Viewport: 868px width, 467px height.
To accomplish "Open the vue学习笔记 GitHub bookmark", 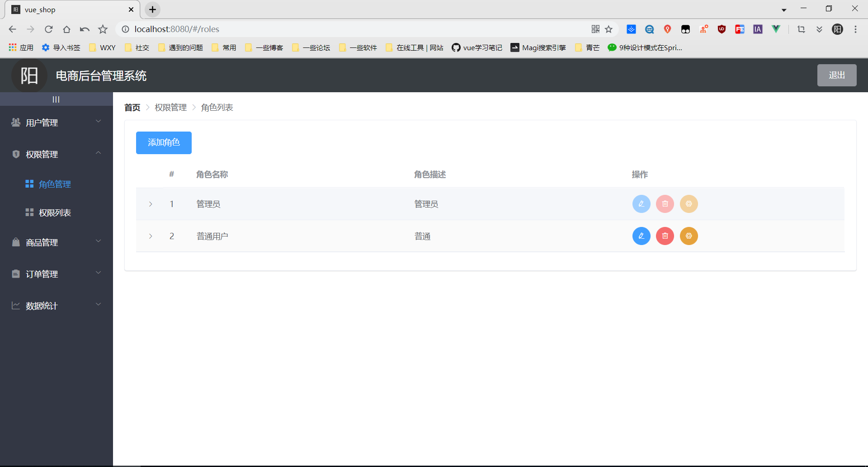I will 477,47.
